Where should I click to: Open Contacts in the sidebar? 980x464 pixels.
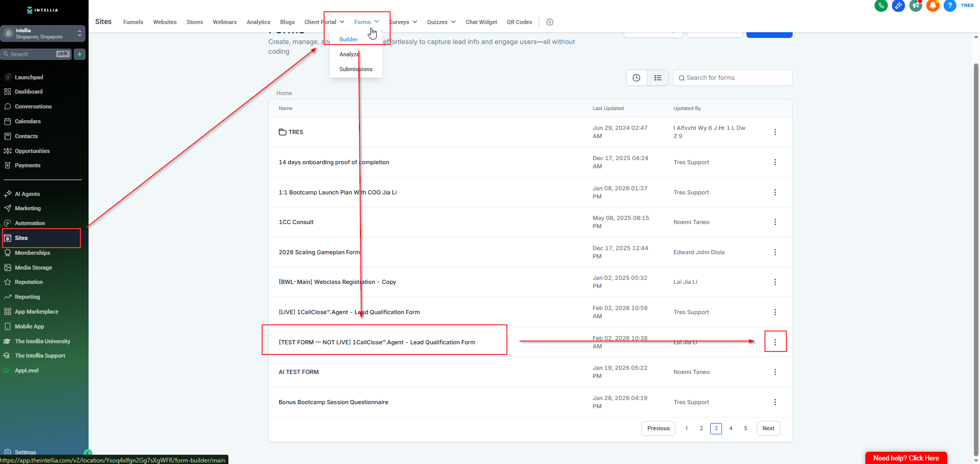[26, 136]
